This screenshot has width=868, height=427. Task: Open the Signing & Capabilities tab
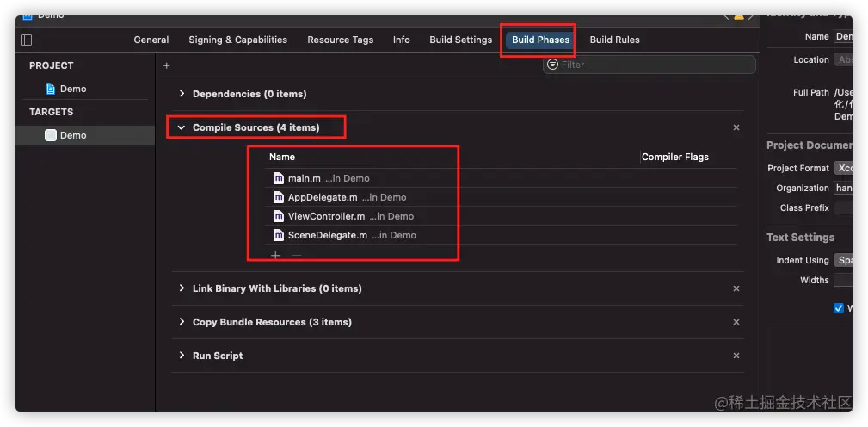click(x=238, y=40)
